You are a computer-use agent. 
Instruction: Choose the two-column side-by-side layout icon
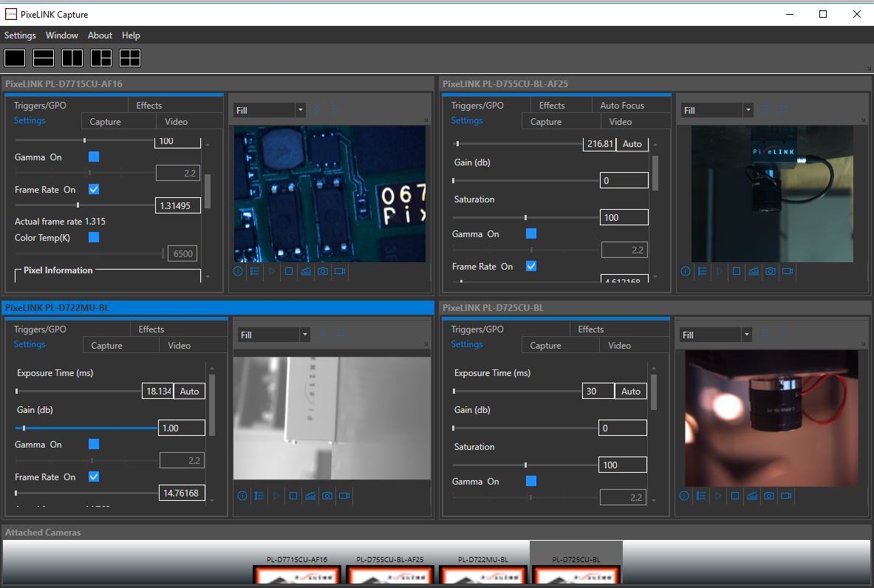[x=72, y=58]
